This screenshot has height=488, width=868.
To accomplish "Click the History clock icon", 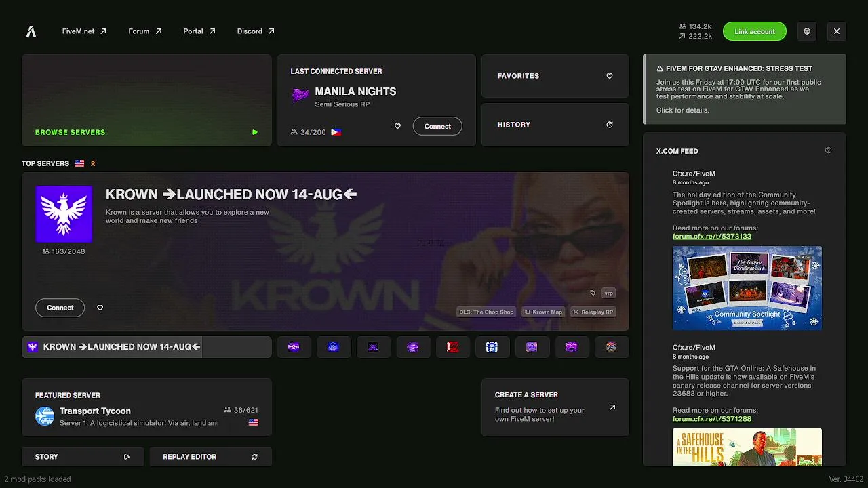I will (x=610, y=125).
